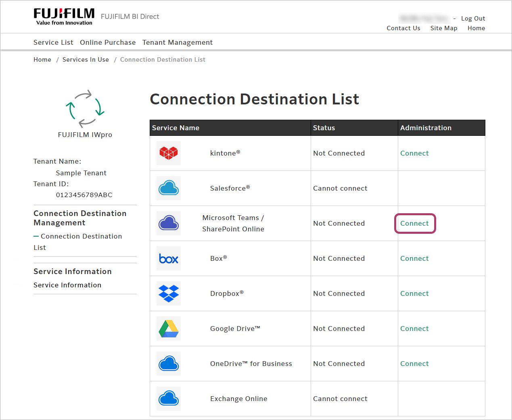This screenshot has height=420, width=512.
Task: Click the OneDrive for Business cloud icon
Action: click(169, 364)
